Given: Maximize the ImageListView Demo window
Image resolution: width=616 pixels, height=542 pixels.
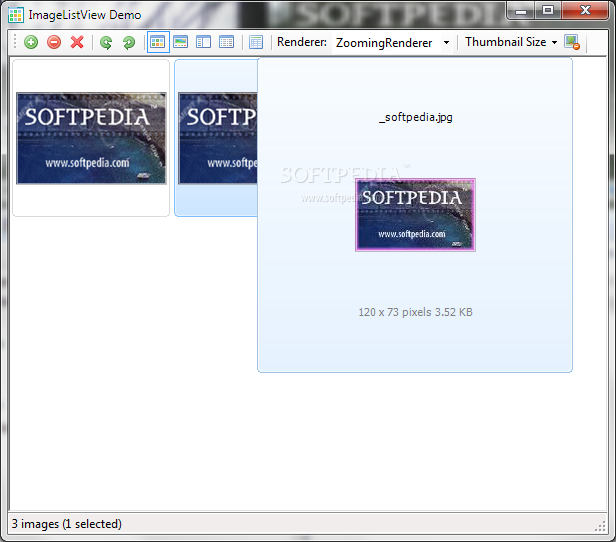Looking at the screenshot, I should click(548, 11).
